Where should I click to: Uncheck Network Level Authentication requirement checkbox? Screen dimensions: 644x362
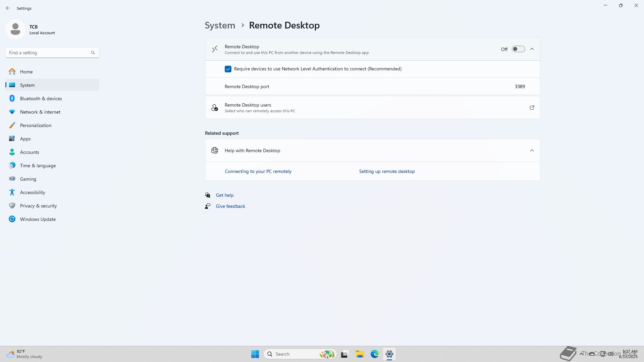pyautogui.click(x=228, y=69)
